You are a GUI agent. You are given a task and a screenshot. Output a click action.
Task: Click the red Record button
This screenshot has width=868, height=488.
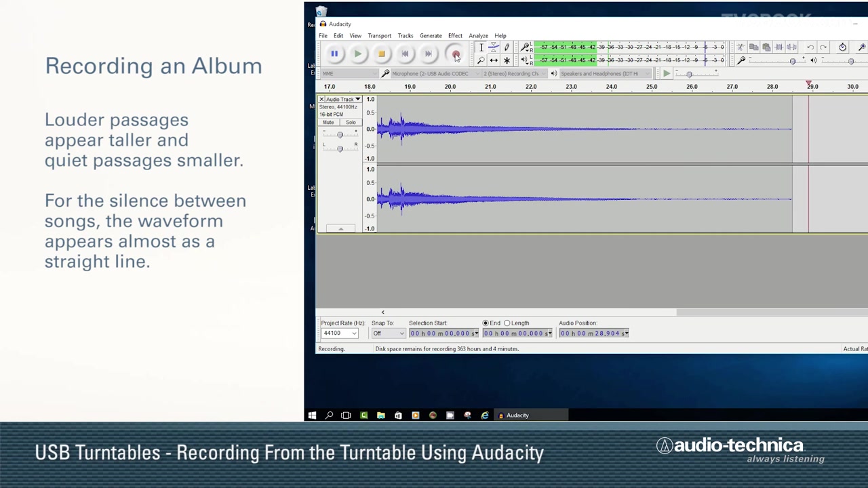click(455, 54)
